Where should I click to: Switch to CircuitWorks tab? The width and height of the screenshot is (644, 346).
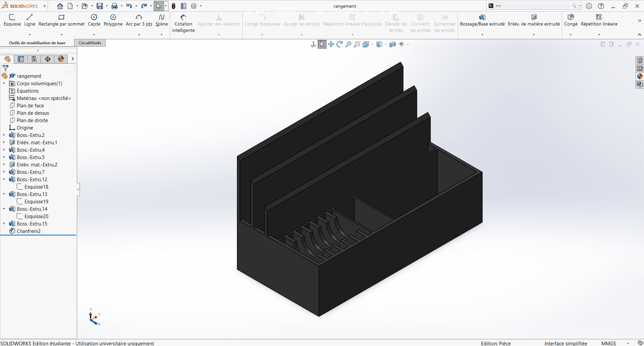[90, 43]
